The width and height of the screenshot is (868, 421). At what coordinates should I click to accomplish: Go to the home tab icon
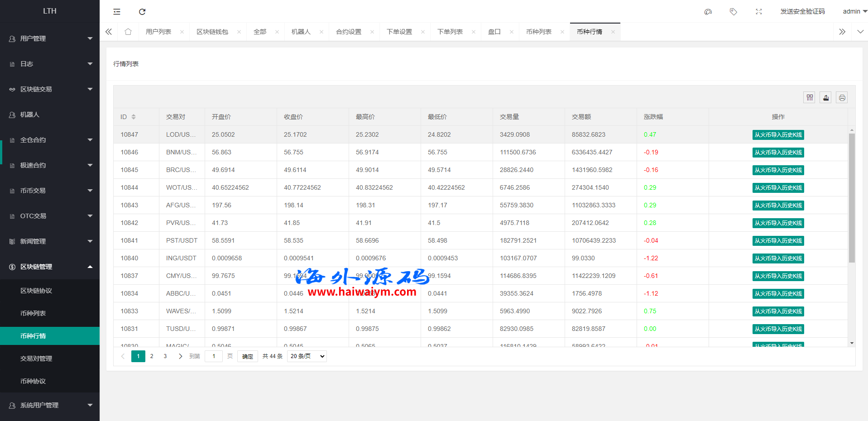(x=128, y=32)
